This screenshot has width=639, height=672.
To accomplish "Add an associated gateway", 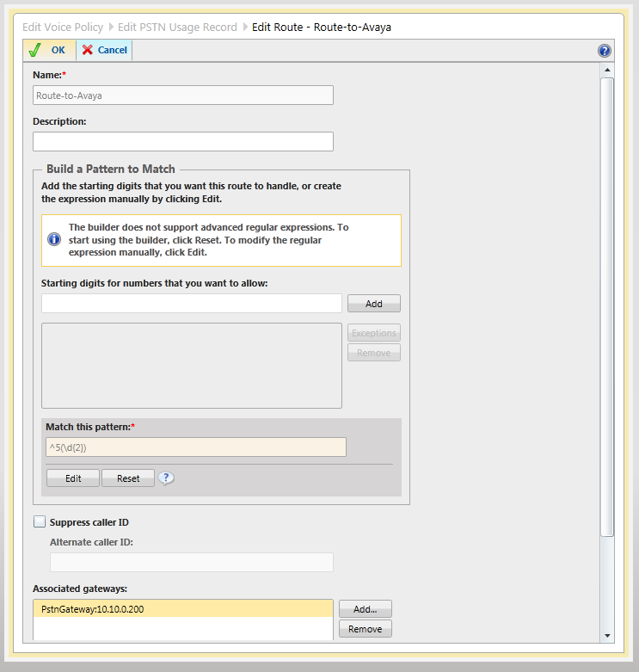I will tap(366, 609).
